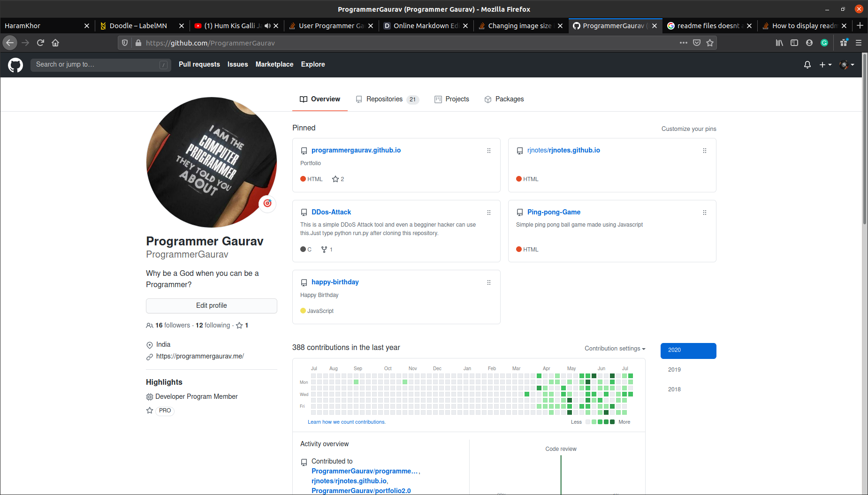Open the GitHub home logo
868x495 pixels.
click(15, 65)
